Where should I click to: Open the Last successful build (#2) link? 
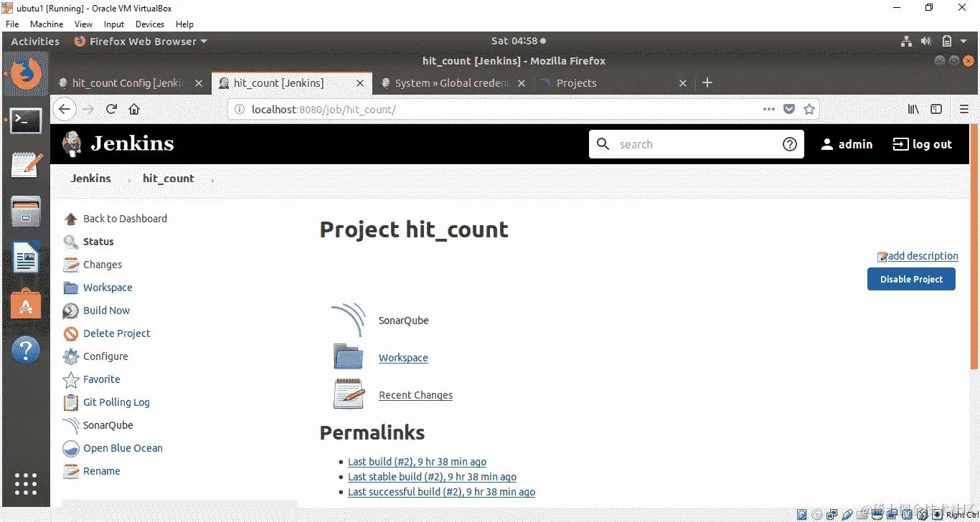(x=441, y=492)
